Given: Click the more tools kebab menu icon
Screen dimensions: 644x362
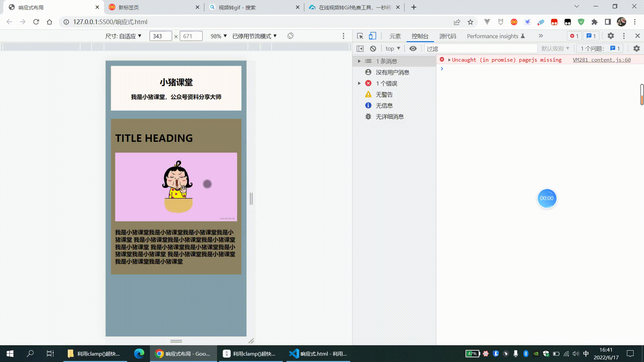Looking at the screenshot, I should tap(624, 36).
